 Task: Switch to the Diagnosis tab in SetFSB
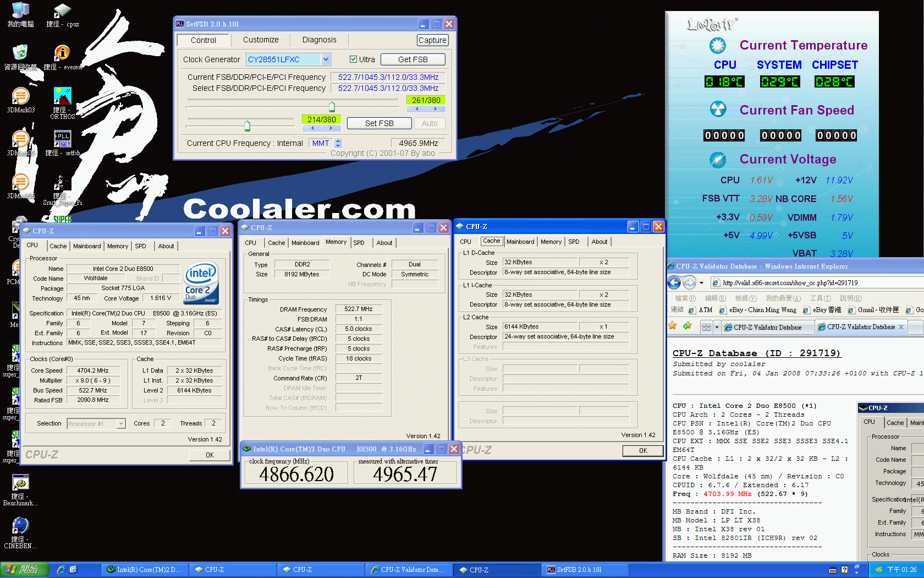click(x=319, y=40)
